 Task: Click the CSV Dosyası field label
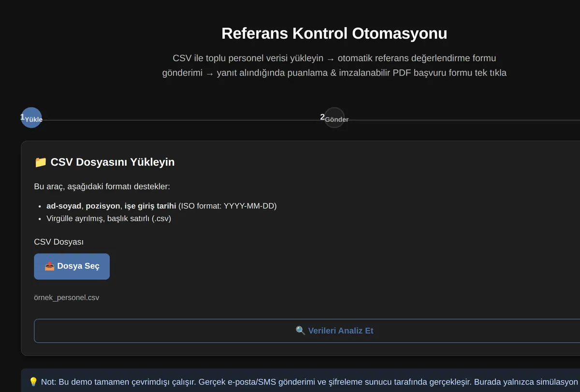click(58, 242)
